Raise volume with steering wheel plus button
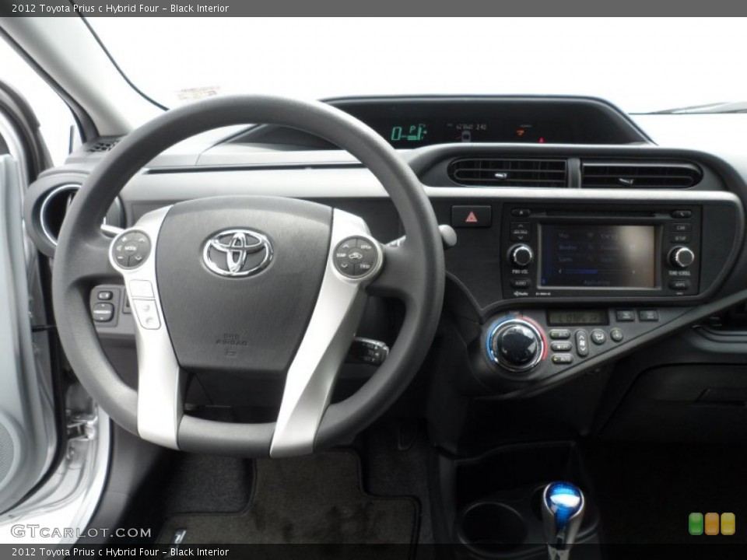This screenshot has width=747, height=560. coord(124,240)
